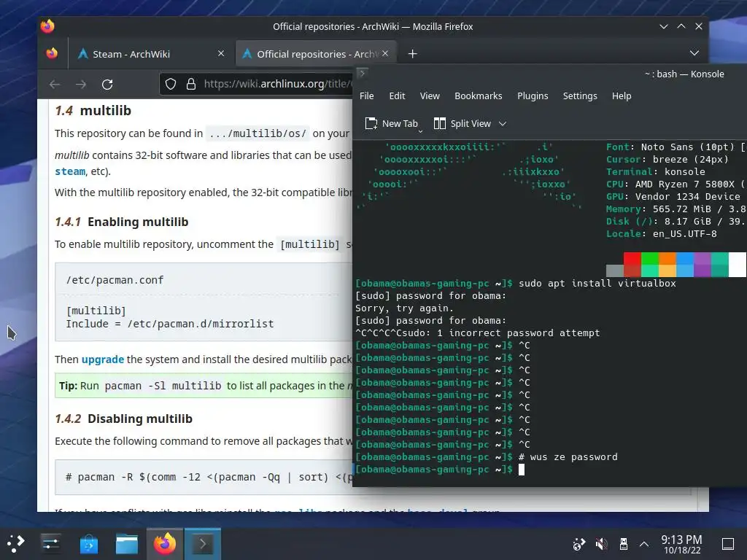Viewport: 747px width, 560px height.
Task: Close the Steam - ArchWiki tab
Action: pyautogui.click(x=221, y=53)
